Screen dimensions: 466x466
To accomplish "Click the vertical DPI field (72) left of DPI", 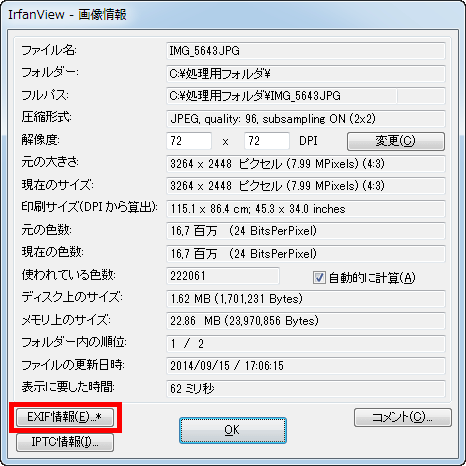I will click(267, 141).
